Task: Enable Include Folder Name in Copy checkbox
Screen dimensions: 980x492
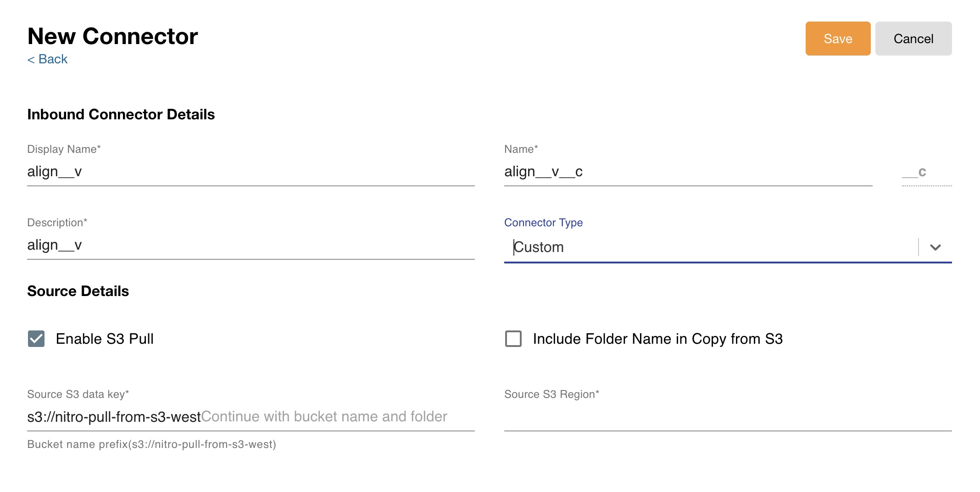Action: click(513, 339)
